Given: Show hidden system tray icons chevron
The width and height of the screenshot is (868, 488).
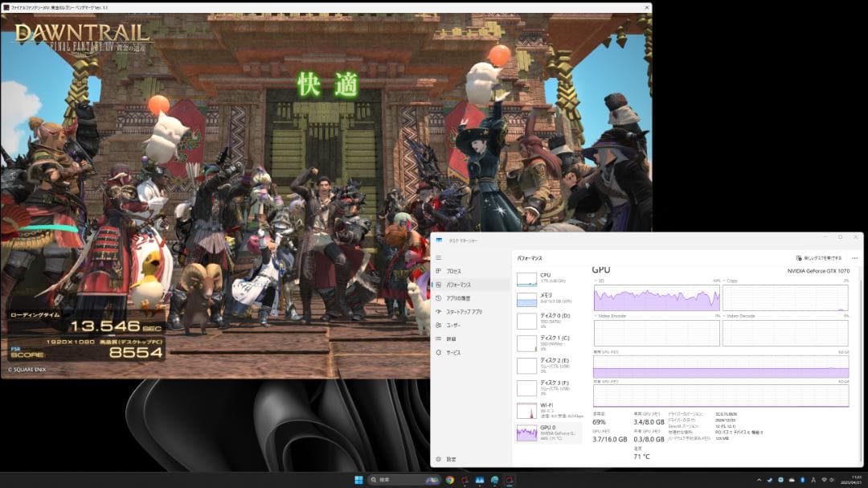Looking at the screenshot, I should click(x=758, y=480).
